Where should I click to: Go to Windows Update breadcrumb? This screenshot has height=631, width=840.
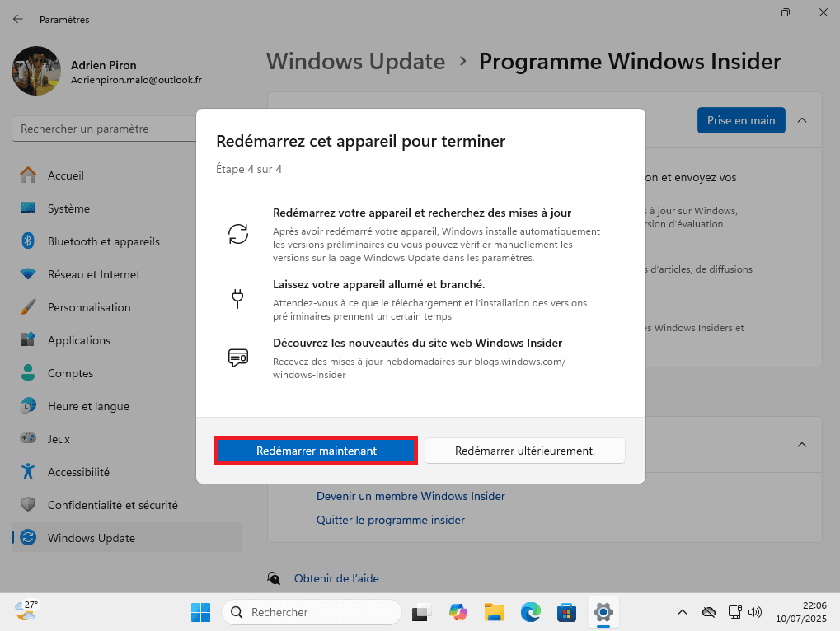click(356, 62)
